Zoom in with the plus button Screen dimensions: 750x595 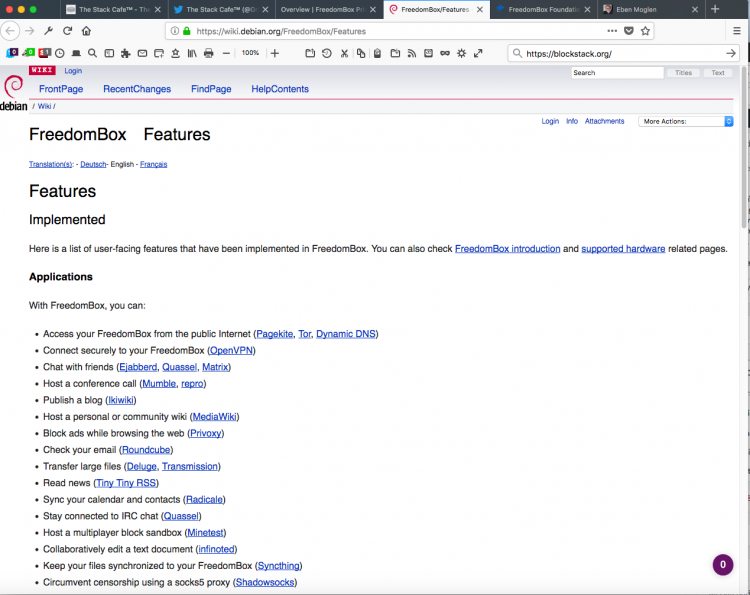click(x=275, y=53)
